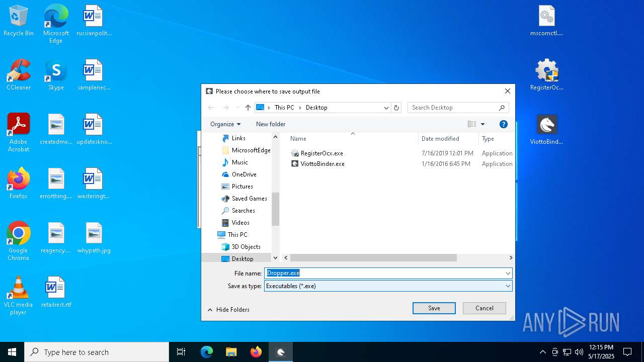Viewport: 644px width, 362px height.
Task: Open the Recent locations dropdown arrow
Action: click(x=237, y=108)
